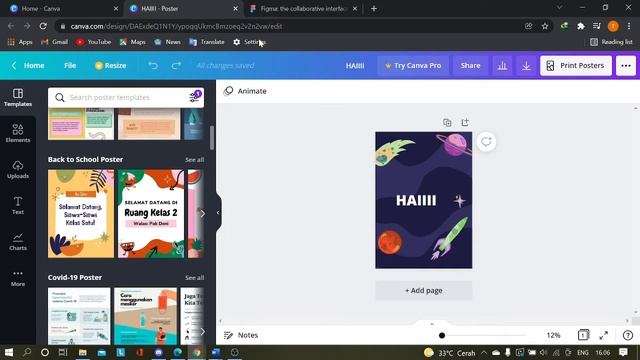Show more Back to School posters with arrow
Viewport: 640px width, 360px height.
tap(202, 213)
